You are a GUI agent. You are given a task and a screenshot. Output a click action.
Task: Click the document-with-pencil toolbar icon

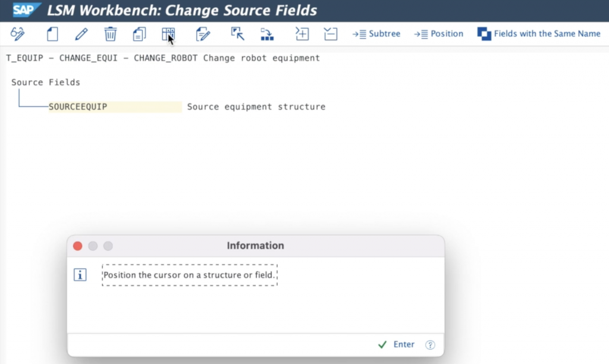(203, 34)
